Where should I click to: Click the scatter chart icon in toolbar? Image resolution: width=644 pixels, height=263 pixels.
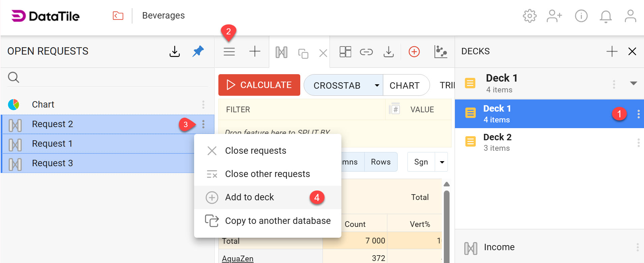point(440,52)
